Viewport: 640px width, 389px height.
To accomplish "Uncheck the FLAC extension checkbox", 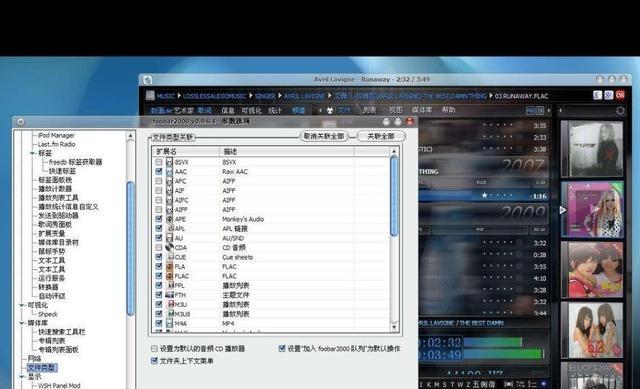I will (x=159, y=276).
